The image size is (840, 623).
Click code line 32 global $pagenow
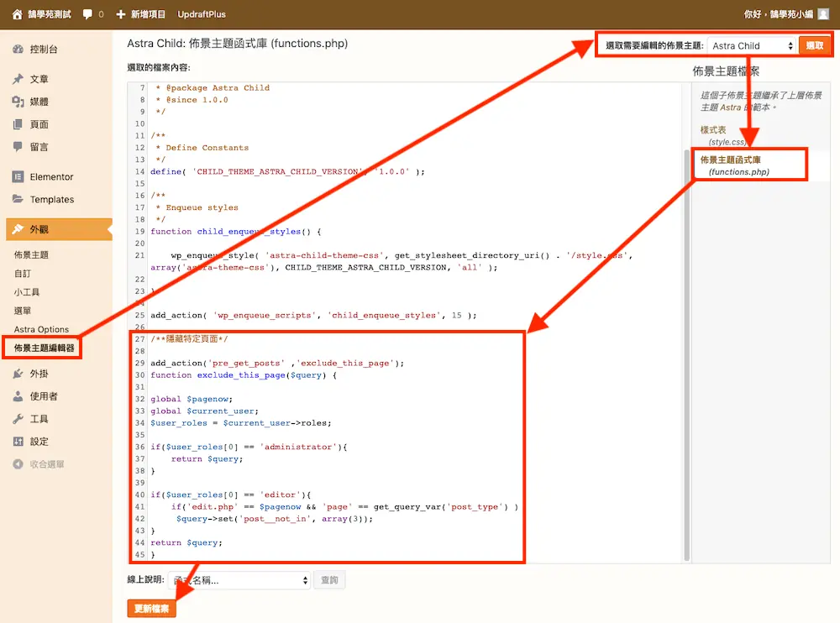pyautogui.click(x=192, y=399)
